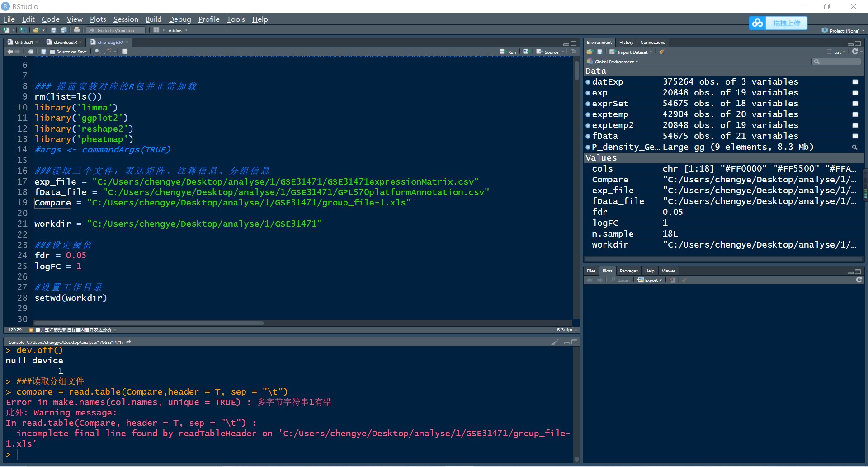The height and width of the screenshot is (467, 868).
Task: Click the environment search field
Action: pos(836,62)
